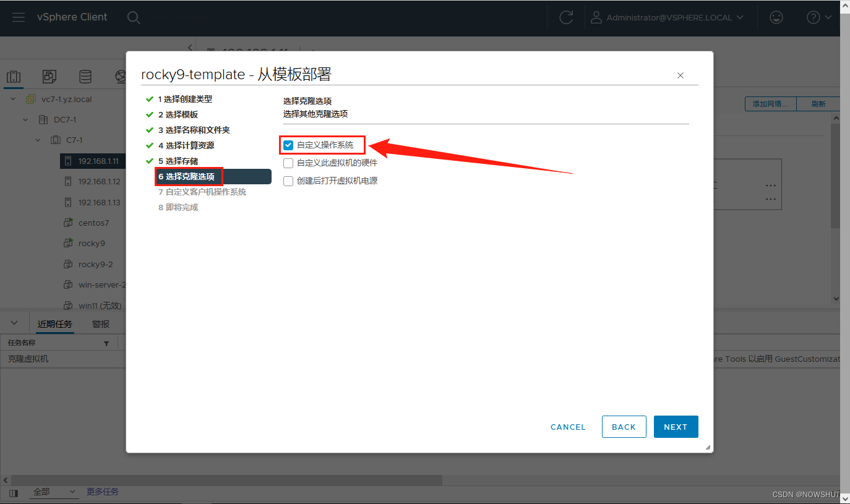Click the NEXT button in the wizard
This screenshot has width=850, height=504.
point(676,427)
